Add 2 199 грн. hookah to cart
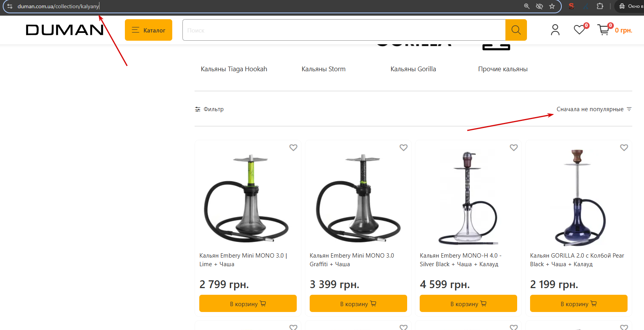 click(579, 303)
